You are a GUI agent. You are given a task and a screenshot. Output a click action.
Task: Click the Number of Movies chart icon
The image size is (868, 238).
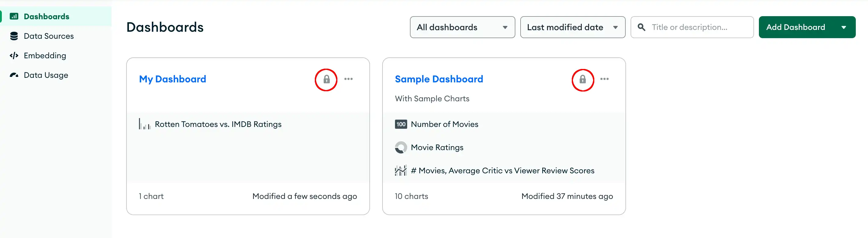point(401,124)
